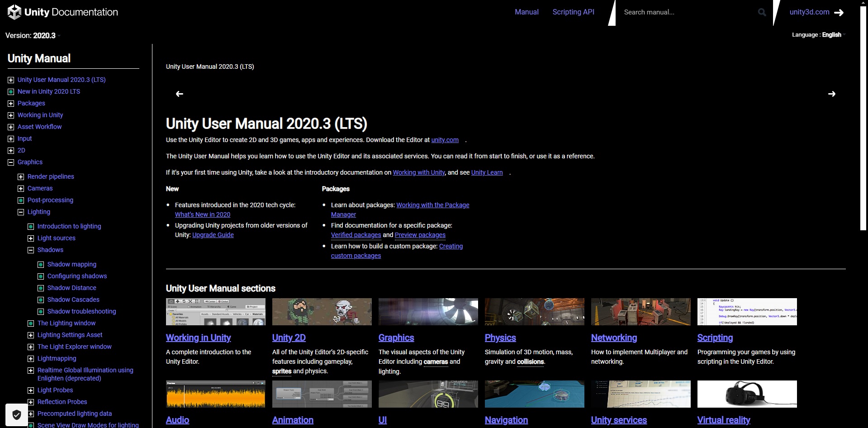
Task: Expand the Working in Unity tree node
Action: coord(11,115)
